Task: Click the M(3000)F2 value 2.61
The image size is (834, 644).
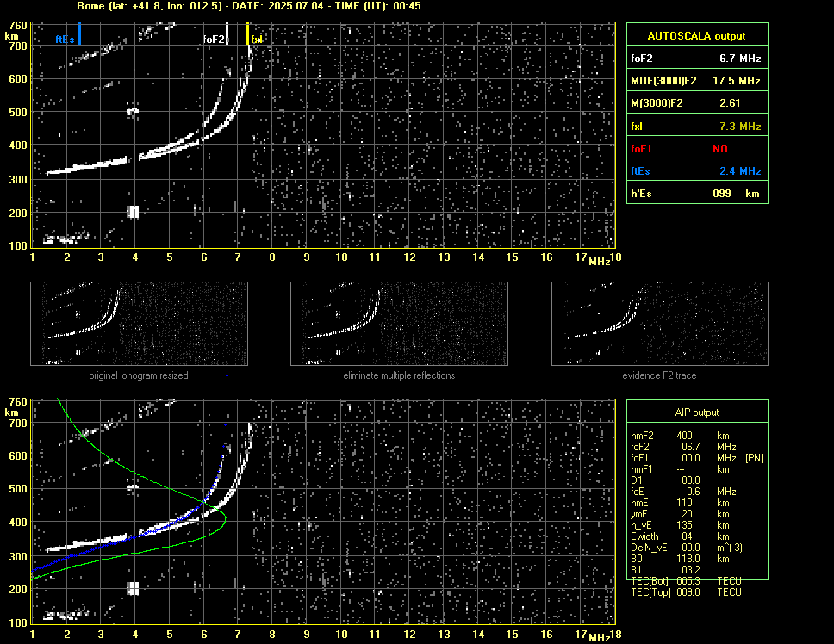Action: coord(730,103)
